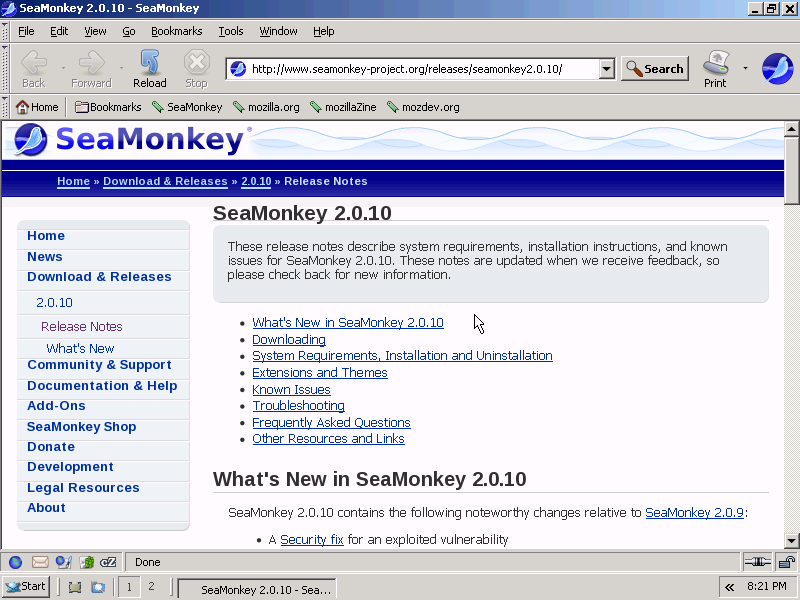The image size is (800, 600).
Task: Click the Search button beside URL bar
Action: point(655,69)
